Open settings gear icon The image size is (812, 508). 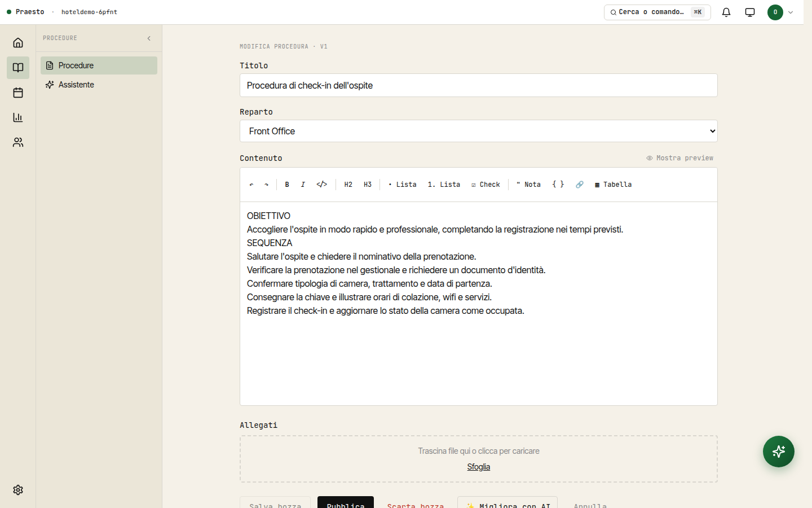tap(18, 490)
